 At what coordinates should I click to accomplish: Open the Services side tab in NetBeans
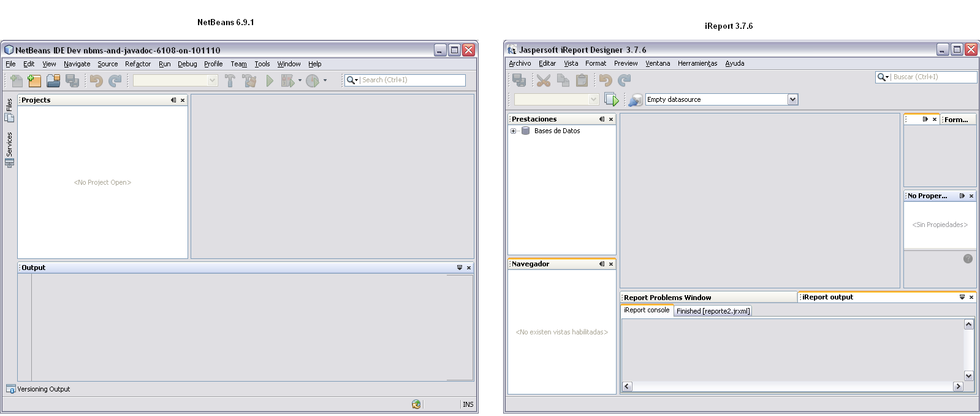[9, 149]
